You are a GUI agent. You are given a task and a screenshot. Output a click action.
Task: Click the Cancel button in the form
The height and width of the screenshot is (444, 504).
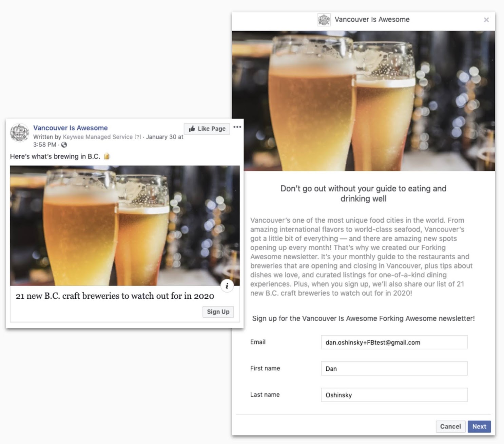click(x=450, y=426)
